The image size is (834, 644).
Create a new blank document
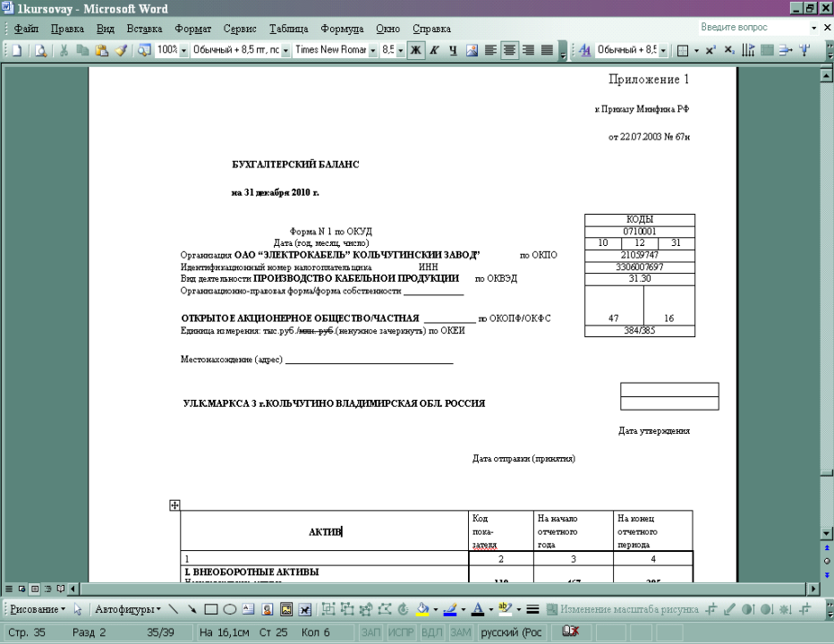pos(17,50)
